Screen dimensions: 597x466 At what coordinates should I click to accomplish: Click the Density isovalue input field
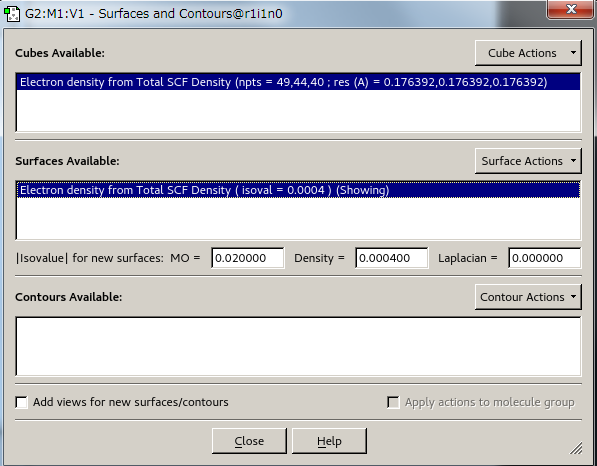[392, 258]
